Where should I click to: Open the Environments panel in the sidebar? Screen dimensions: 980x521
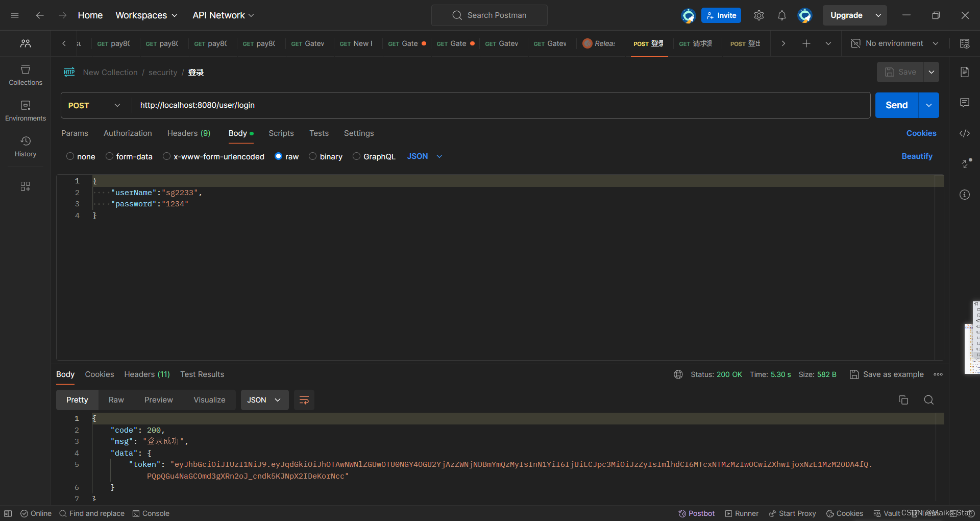point(25,110)
